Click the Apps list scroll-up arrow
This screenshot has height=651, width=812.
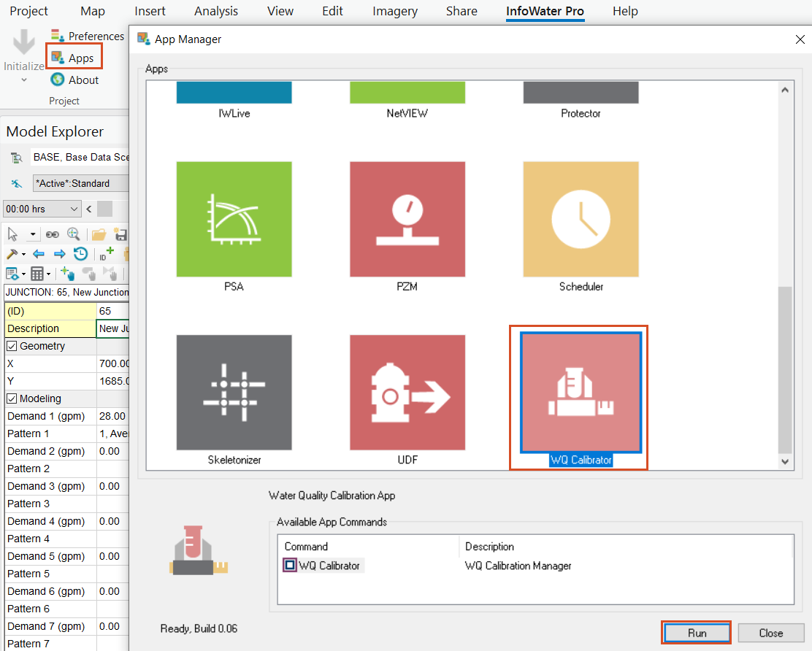point(785,90)
